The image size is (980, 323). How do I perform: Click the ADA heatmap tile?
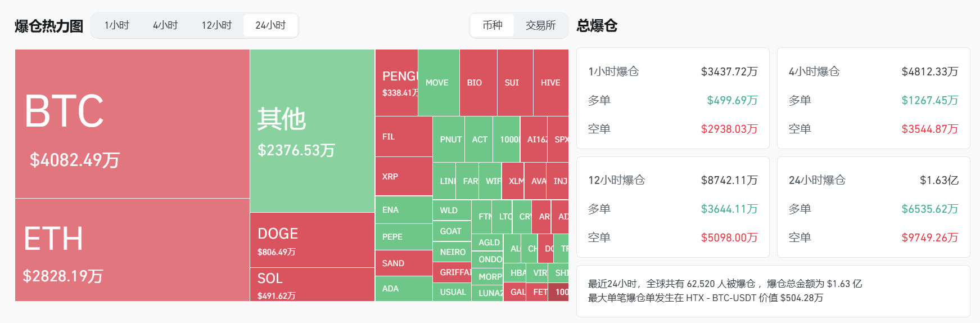coord(404,289)
